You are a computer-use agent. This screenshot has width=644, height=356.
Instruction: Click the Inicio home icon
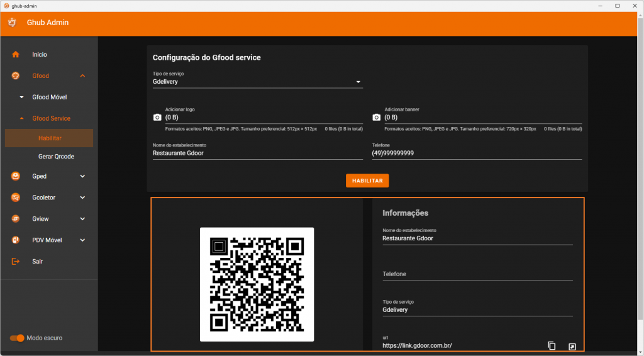tap(16, 55)
